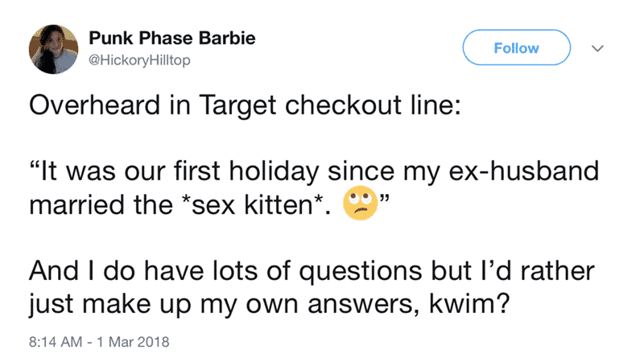Screen dimensions: 644x354
Task: Click the word 'kwim?' ending the tweet
Action: 469,304
